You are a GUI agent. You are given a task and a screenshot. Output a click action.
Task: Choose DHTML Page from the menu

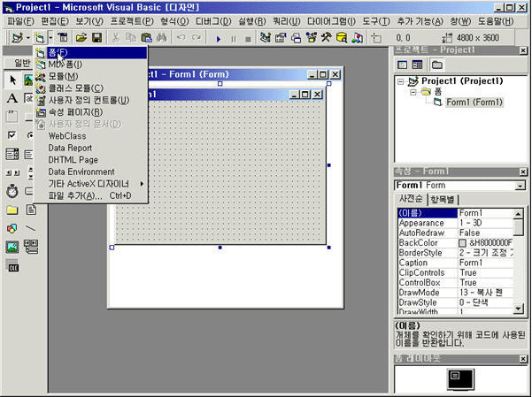point(90,160)
